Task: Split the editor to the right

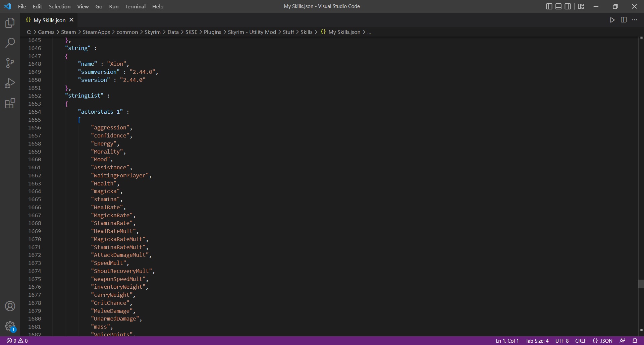Action: point(624,20)
